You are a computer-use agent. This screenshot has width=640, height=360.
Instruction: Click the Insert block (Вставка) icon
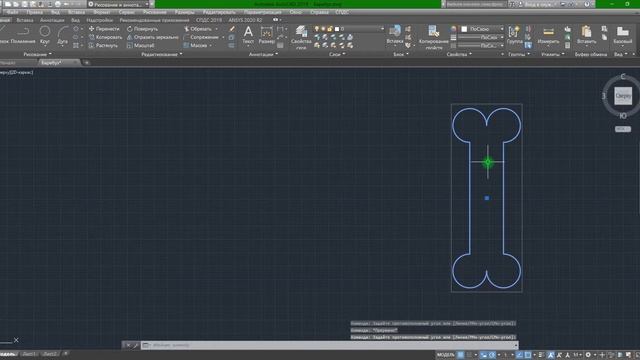click(x=395, y=34)
